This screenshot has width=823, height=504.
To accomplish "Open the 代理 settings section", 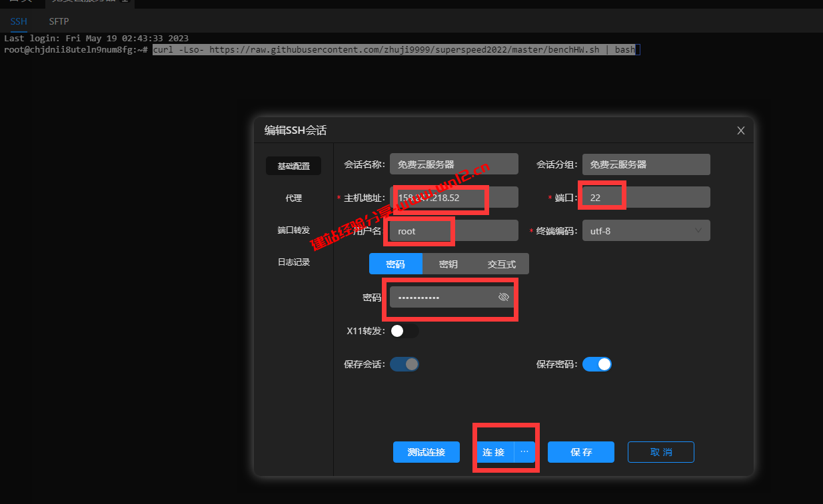I will (x=293, y=198).
